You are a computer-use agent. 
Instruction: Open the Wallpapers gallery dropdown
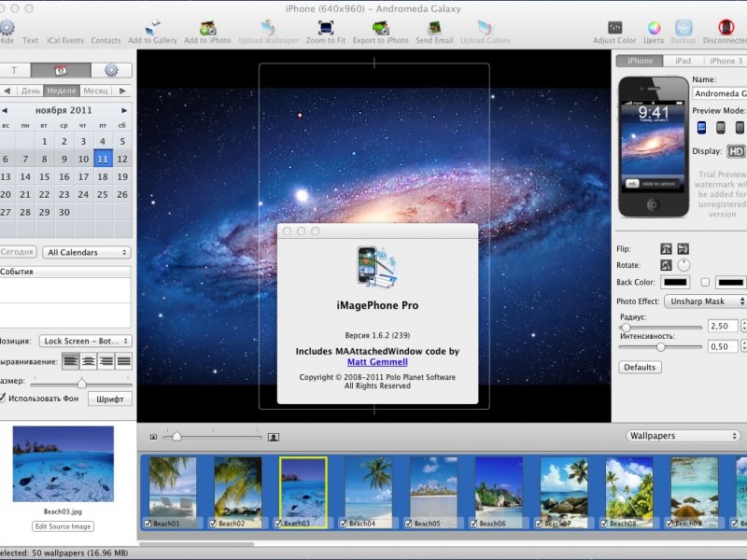point(684,436)
